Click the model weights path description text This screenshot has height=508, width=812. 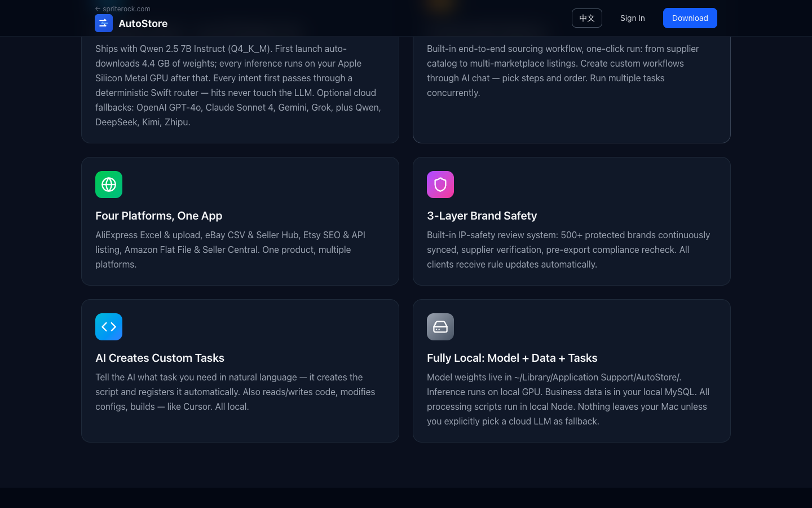[x=568, y=399]
